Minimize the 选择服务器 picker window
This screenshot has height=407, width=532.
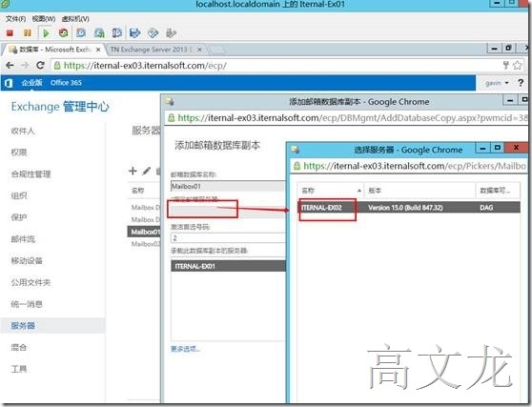tap(482, 148)
